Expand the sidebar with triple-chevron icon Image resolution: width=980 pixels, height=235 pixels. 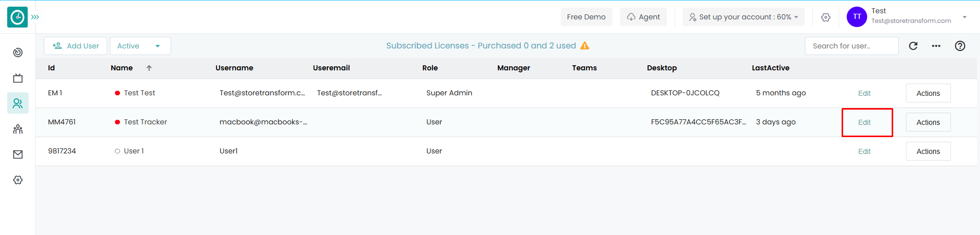tap(35, 17)
